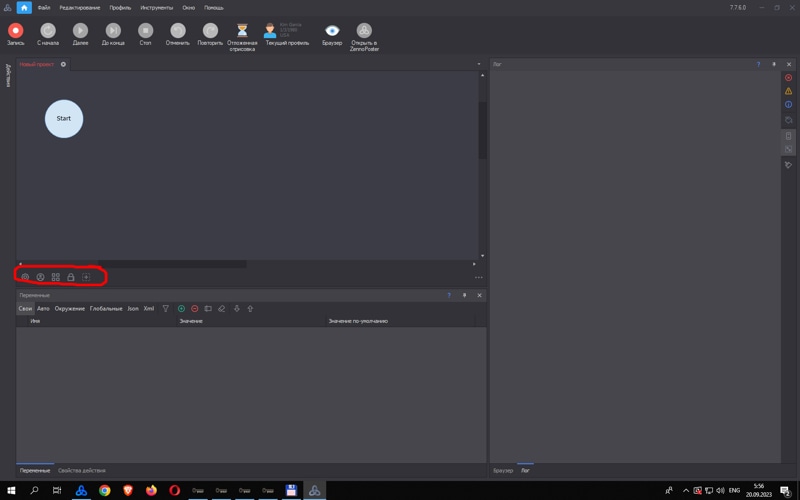
Task: Open Браузер via the eye icon
Action: click(332, 31)
